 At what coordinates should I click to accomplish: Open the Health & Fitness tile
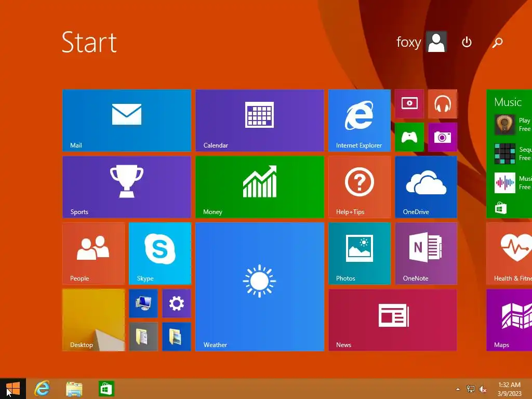(509, 254)
